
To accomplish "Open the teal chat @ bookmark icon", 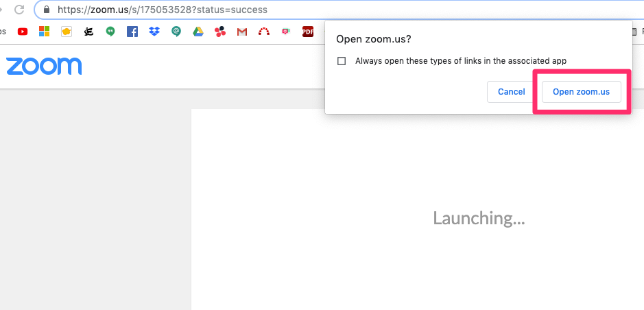I will (x=176, y=32).
